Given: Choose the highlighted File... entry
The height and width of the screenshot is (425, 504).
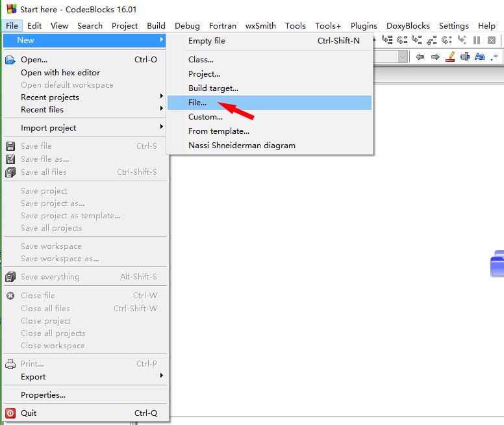Looking at the screenshot, I should (270, 103).
